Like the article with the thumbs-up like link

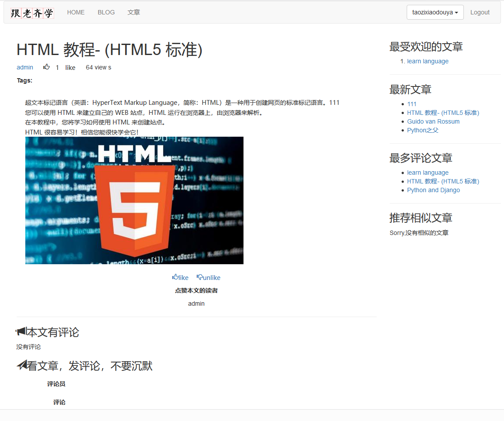coord(180,277)
